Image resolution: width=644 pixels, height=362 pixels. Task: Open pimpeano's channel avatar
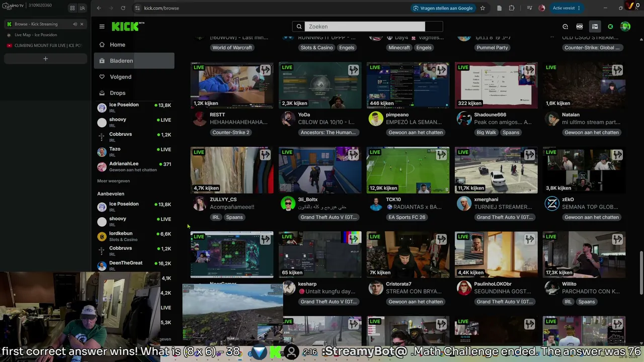click(x=376, y=119)
